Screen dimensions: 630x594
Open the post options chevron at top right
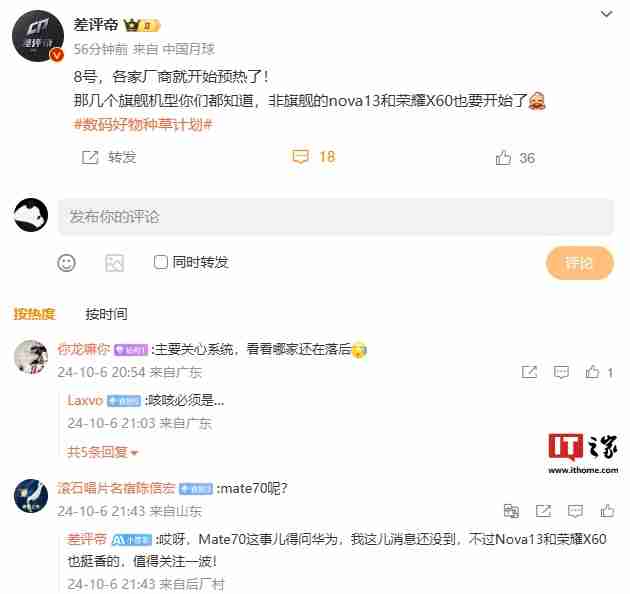point(606,14)
